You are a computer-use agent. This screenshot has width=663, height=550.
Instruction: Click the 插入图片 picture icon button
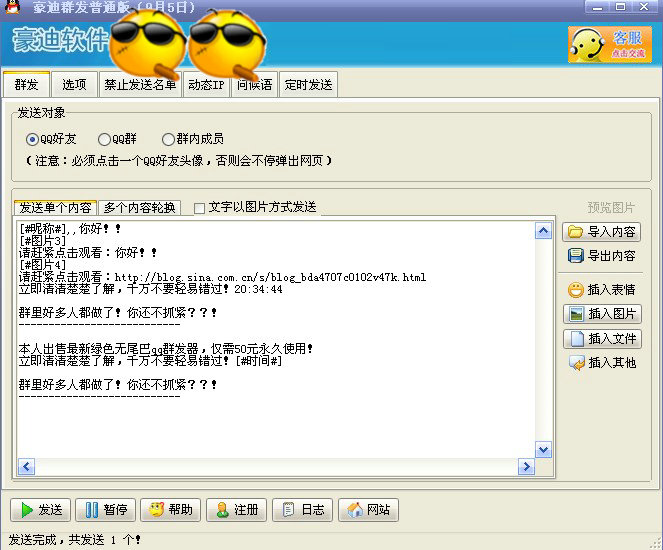tap(601, 314)
